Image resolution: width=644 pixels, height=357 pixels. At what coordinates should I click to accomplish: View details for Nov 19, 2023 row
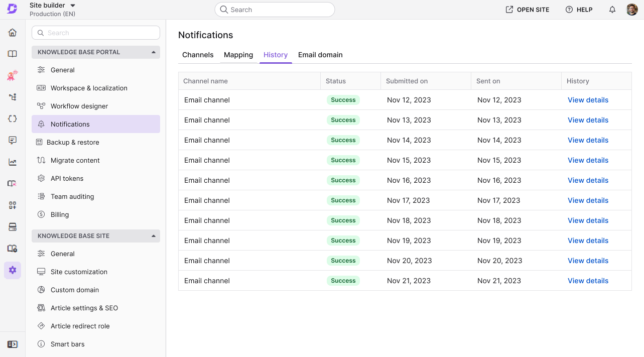tap(588, 241)
